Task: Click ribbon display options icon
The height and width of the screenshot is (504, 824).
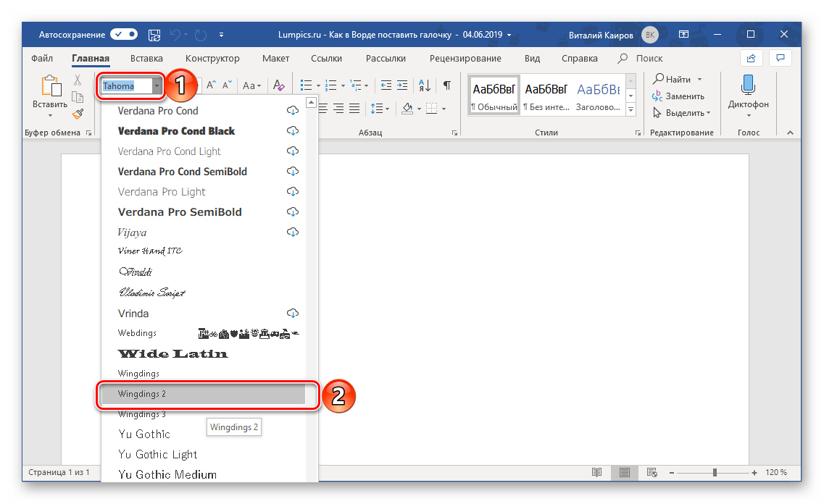Action: pos(683,35)
